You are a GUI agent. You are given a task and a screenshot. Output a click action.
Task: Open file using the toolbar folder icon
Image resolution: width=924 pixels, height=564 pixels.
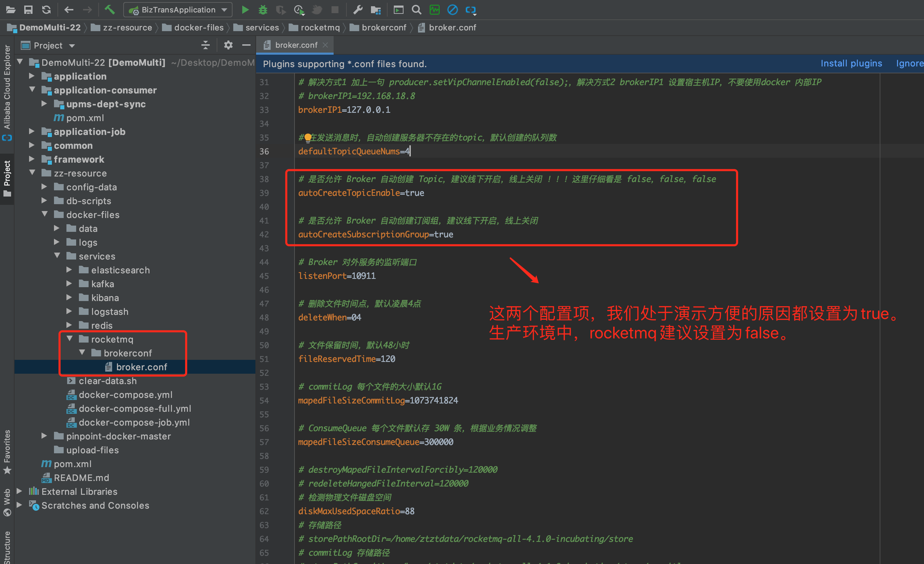coord(10,10)
